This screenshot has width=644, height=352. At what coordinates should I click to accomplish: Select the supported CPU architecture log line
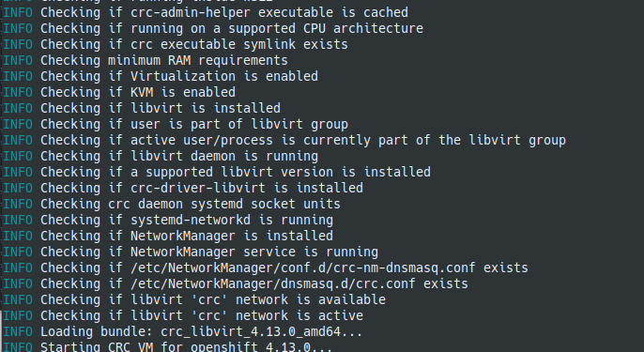point(213,29)
